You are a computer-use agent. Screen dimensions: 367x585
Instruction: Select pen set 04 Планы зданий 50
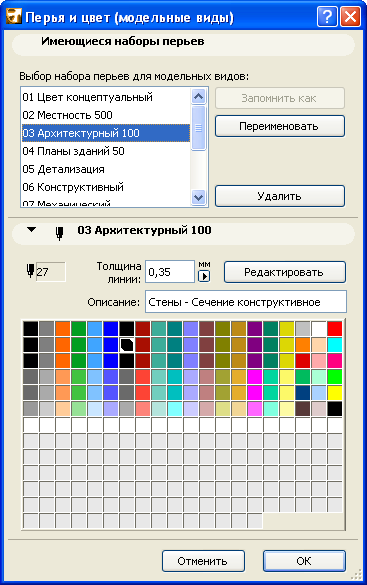pos(106,151)
